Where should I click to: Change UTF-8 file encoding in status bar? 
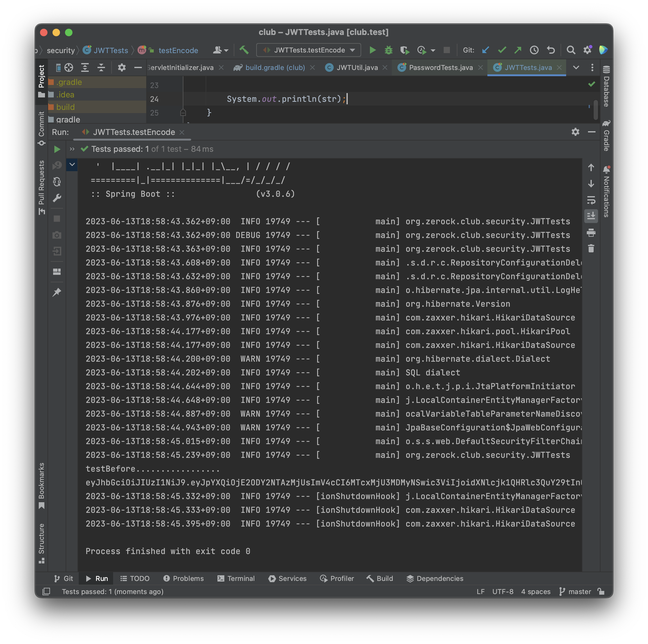[x=503, y=592]
